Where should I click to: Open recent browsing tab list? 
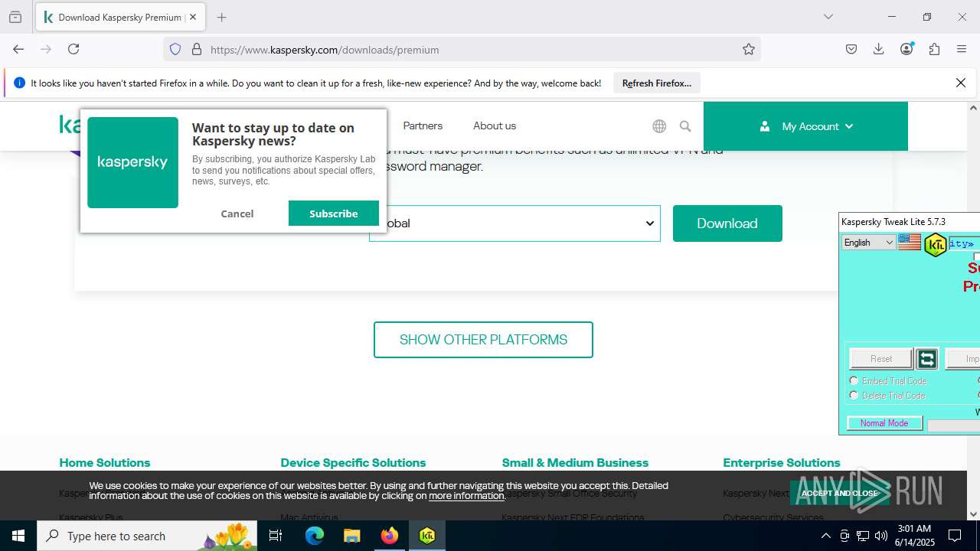tap(15, 17)
